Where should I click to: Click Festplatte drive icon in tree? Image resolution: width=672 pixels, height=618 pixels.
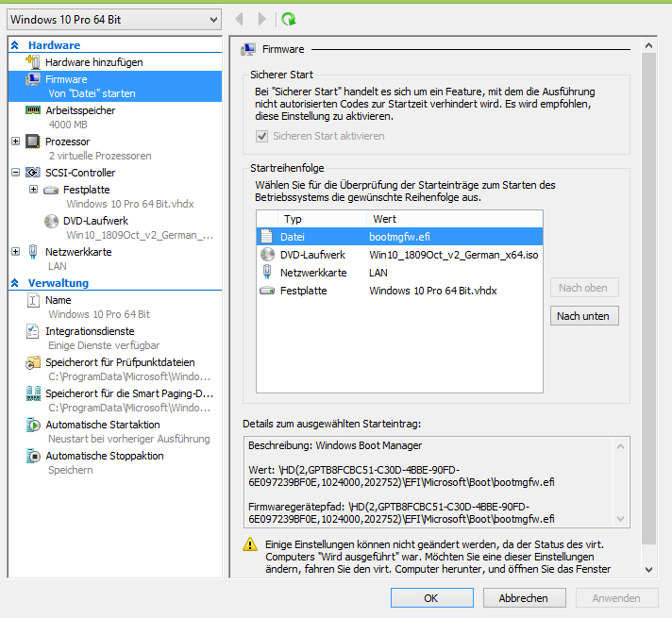51,190
